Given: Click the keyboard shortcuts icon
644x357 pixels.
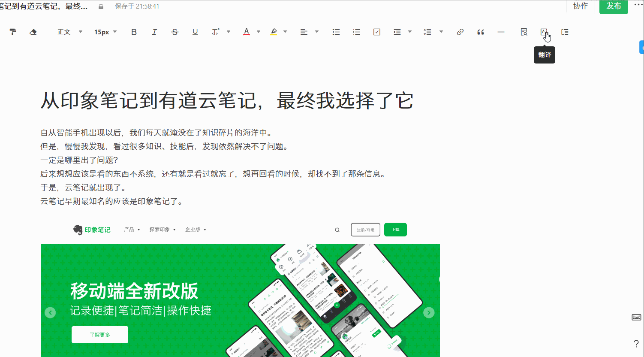Looking at the screenshot, I should [x=636, y=317].
